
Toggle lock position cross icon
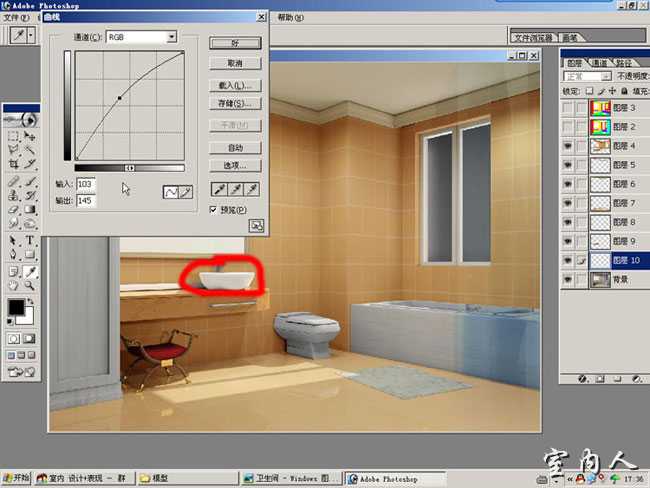pyautogui.click(x=612, y=91)
